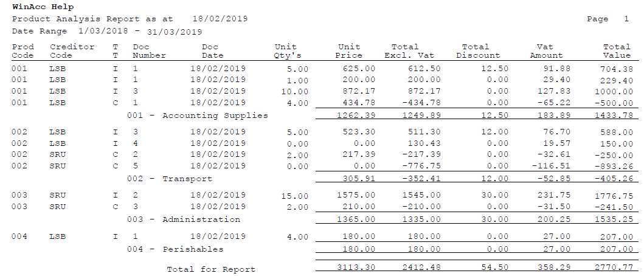The height and width of the screenshot is (276, 644).
Task: Click the report total value 2770.77
Action: pos(614,267)
